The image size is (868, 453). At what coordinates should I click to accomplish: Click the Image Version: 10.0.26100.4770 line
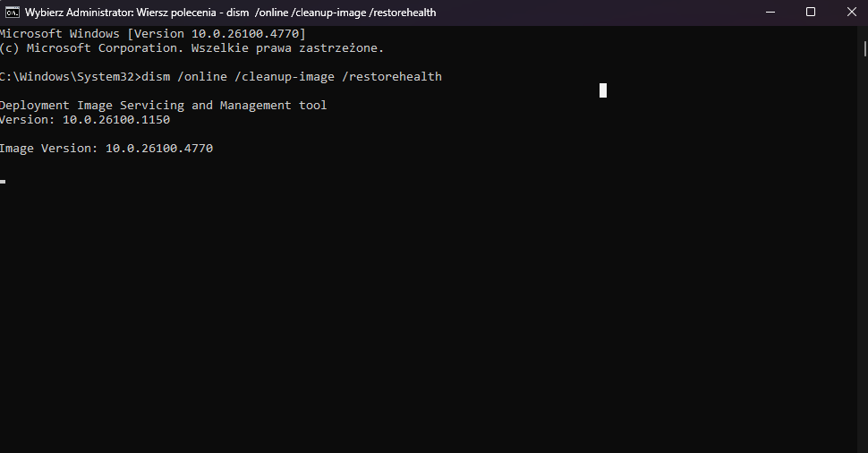click(x=106, y=149)
